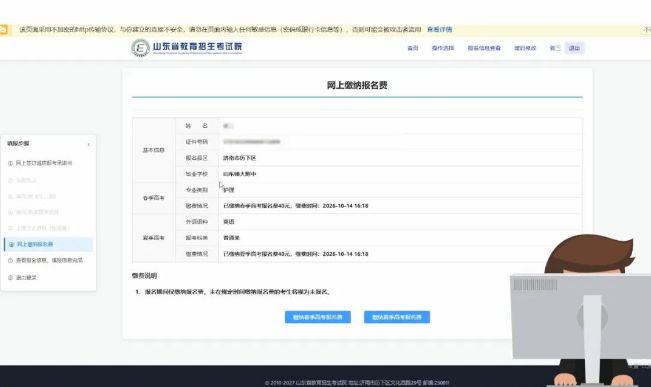Click the 基本信息 section label
The width and height of the screenshot is (651, 387).
(154, 150)
